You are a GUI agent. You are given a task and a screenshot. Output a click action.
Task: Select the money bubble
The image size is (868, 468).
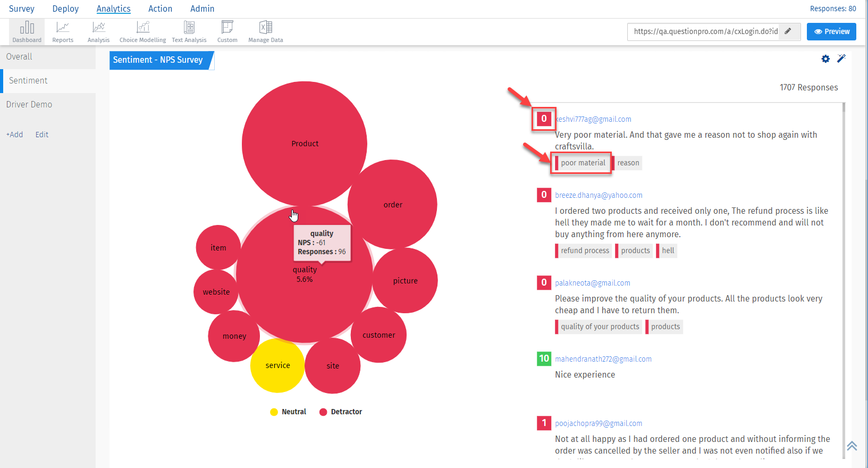(234, 336)
